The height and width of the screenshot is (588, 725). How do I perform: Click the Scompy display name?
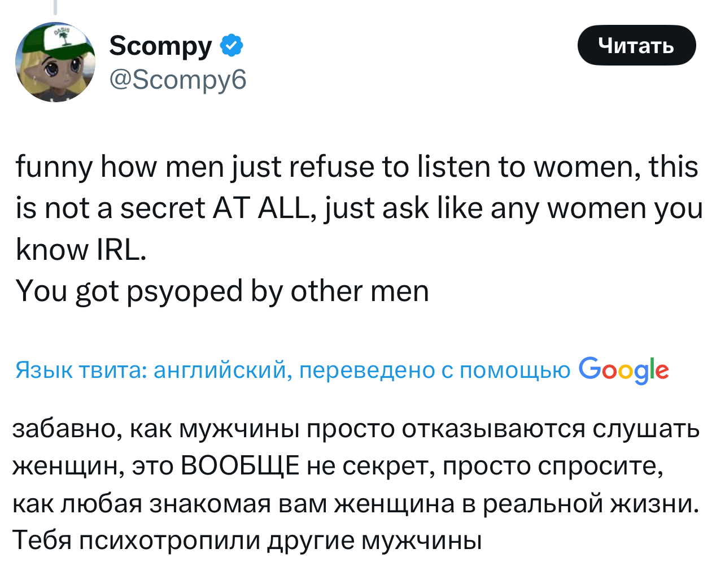161,45
